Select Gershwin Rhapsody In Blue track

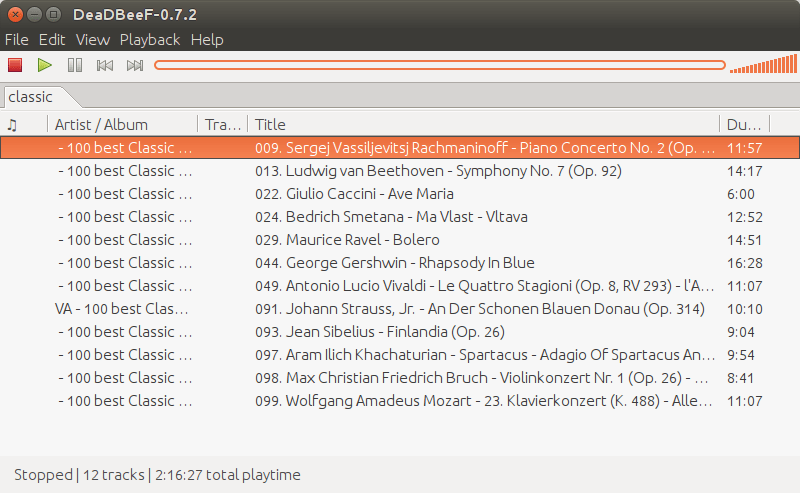pyautogui.click(x=400, y=263)
